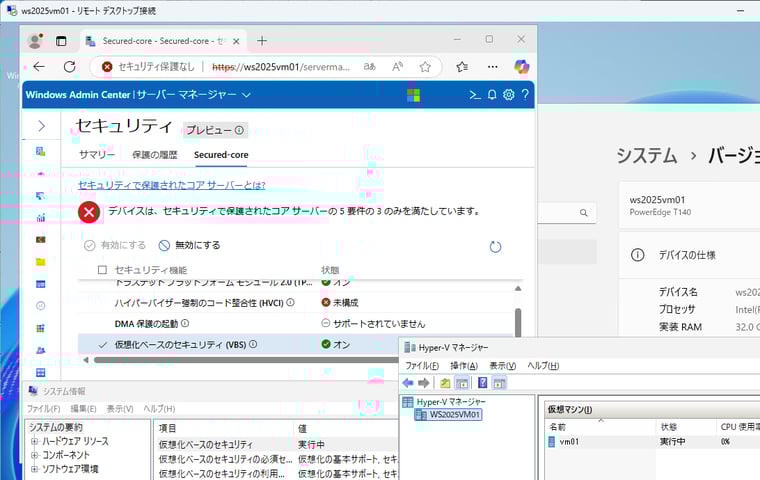This screenshot has height=480, width=760.
Task: Select the topmost overview icon in the tool sidebar
Action: click(x=41, y=152)
